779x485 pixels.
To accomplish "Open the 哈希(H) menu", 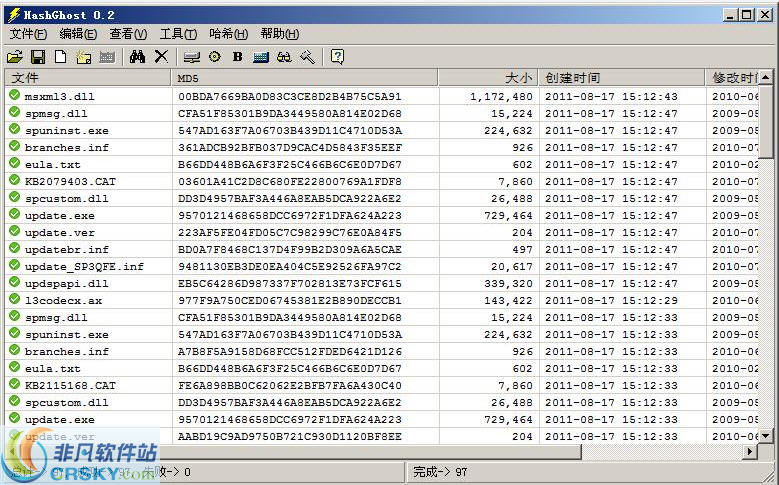I will click(x=228, y=34).
